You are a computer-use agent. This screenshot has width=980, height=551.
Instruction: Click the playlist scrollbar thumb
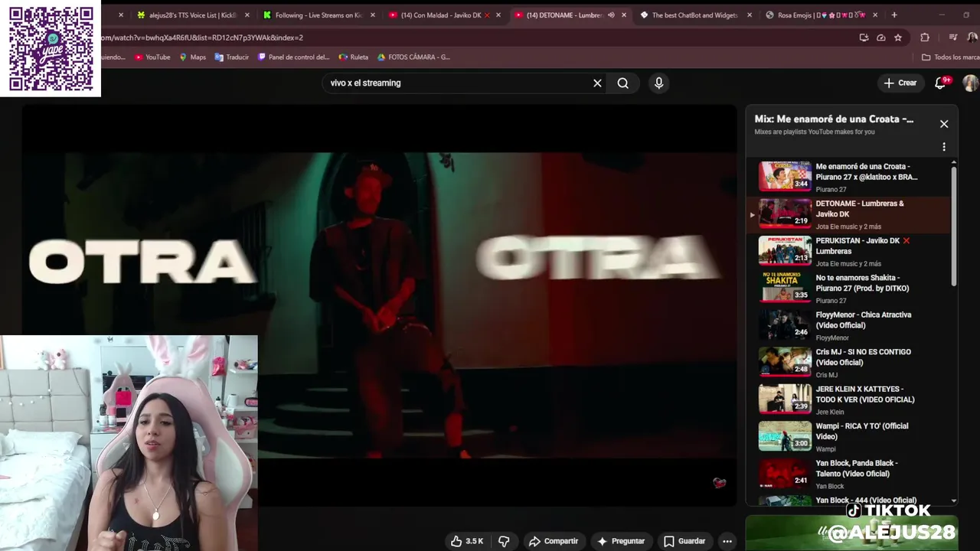pyautogui.click(x=954, y=227)
